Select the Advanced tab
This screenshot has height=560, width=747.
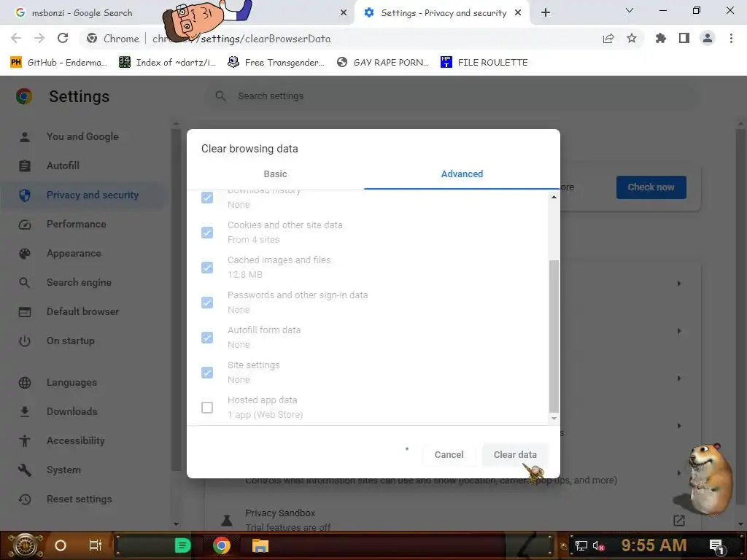pos(462,174)
